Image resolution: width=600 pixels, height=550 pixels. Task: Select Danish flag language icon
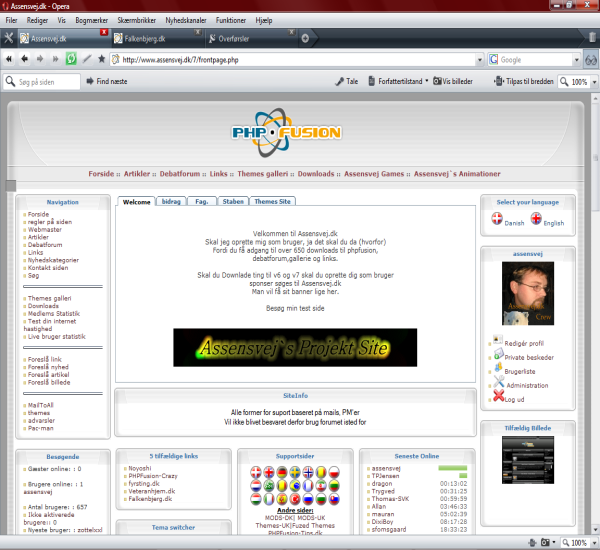[497, 219]
